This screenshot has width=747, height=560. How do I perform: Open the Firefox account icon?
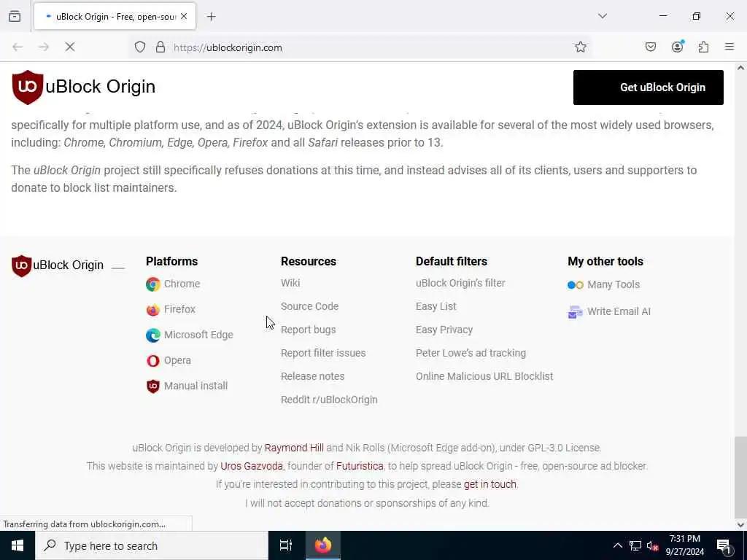click(678, 47)
